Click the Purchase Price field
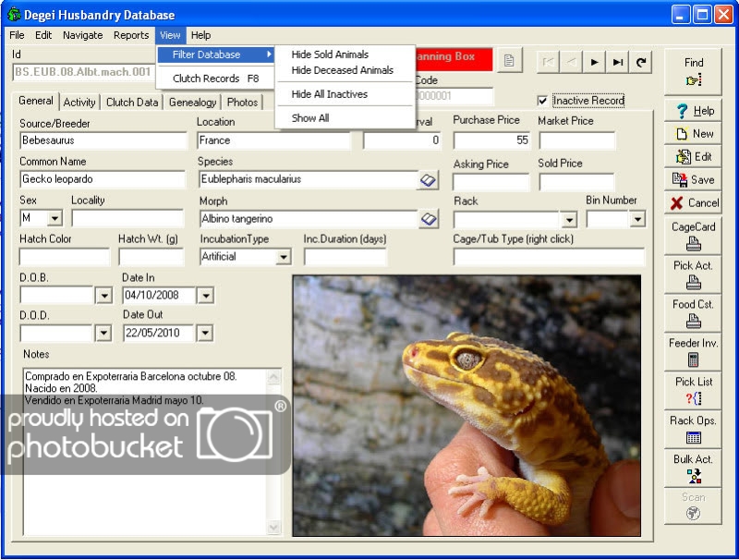Screen dimensions: 739x560 [491, 140]
